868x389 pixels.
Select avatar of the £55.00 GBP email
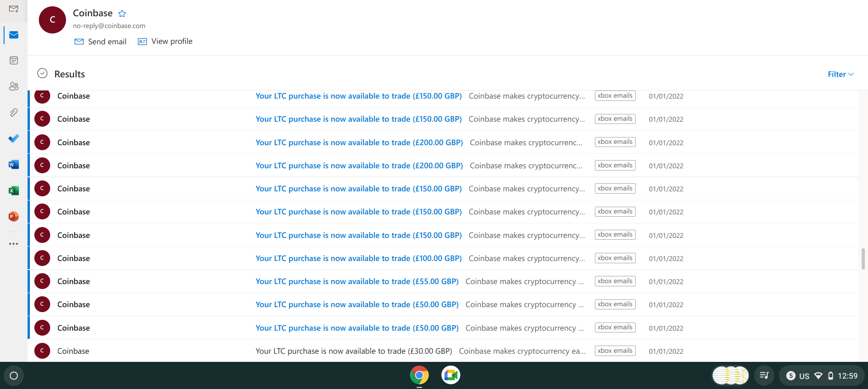click(x=42, y=281)
